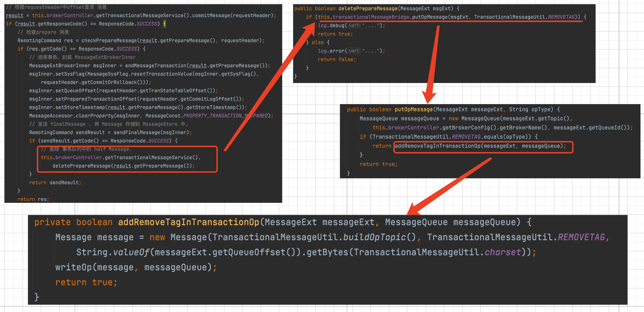Image resolution: width=644 pixels, height=312 pixels.
Task: Click the commitMessage(requestHeader) call
Action: (x=232, y=15)
